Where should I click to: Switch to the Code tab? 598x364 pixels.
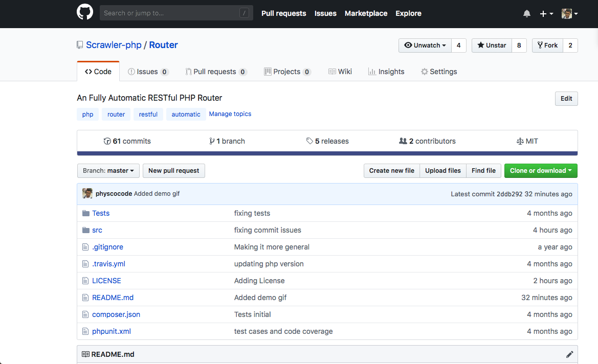tap(98, 72)
